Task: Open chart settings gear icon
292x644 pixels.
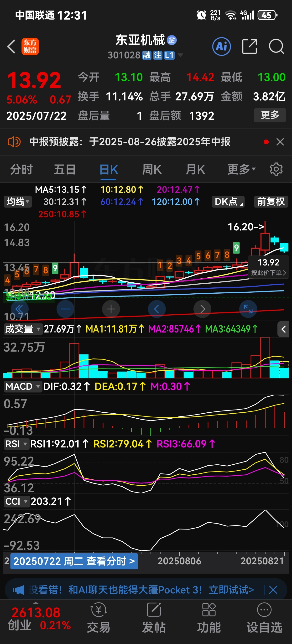Action: pos(276,169)
